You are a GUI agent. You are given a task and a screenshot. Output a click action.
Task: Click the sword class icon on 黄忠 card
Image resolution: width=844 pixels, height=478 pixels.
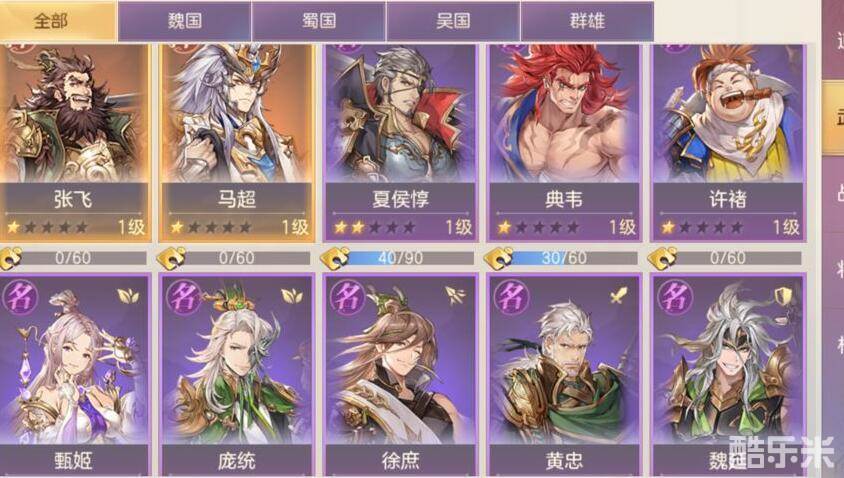coord(618,296)
